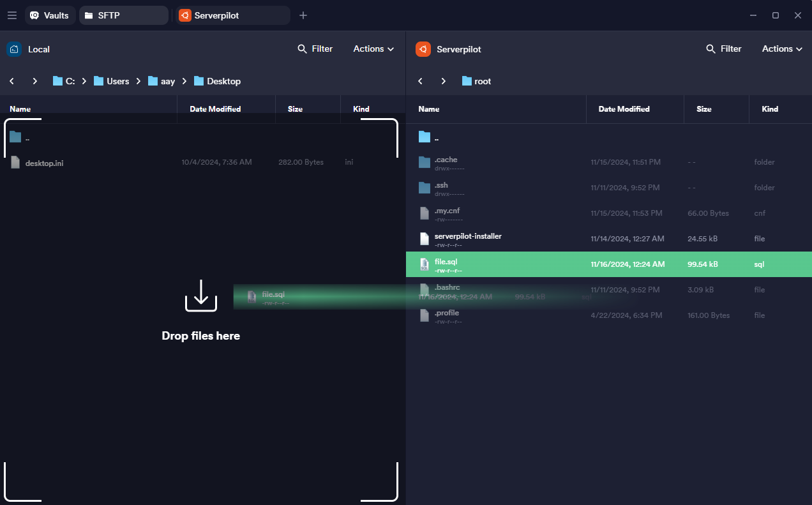The width and height of the screenshot is (812, 505).
Task: Click the root folder breadcrumb
Action: click(x=476, y=81)
